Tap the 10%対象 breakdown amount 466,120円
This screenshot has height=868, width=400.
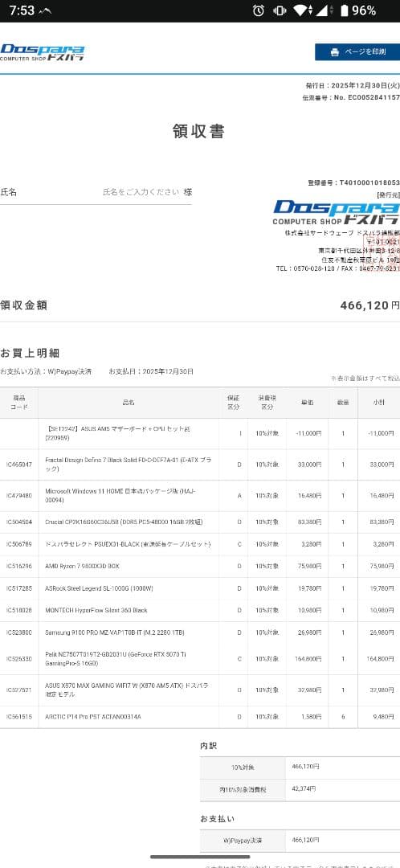pyautogui.click(x=305, y=768)
